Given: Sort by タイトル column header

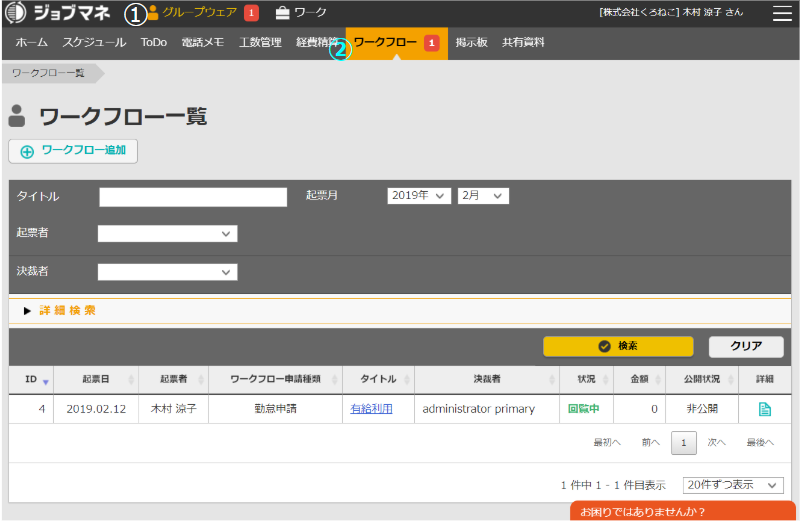Looking at the screenshot, I should 379,379.
